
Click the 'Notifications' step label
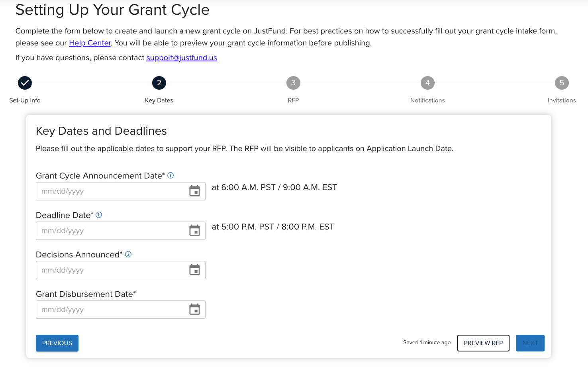pyautogui.click(x=427, y=100)
